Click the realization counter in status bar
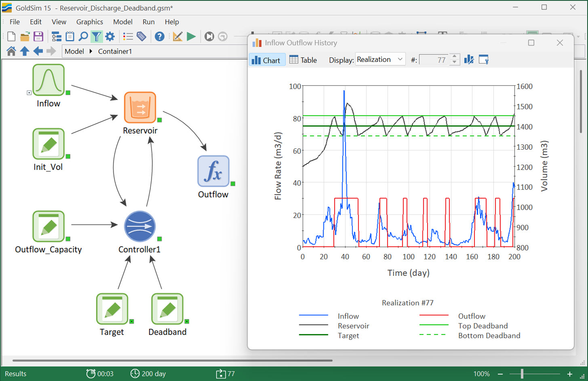 225,374
